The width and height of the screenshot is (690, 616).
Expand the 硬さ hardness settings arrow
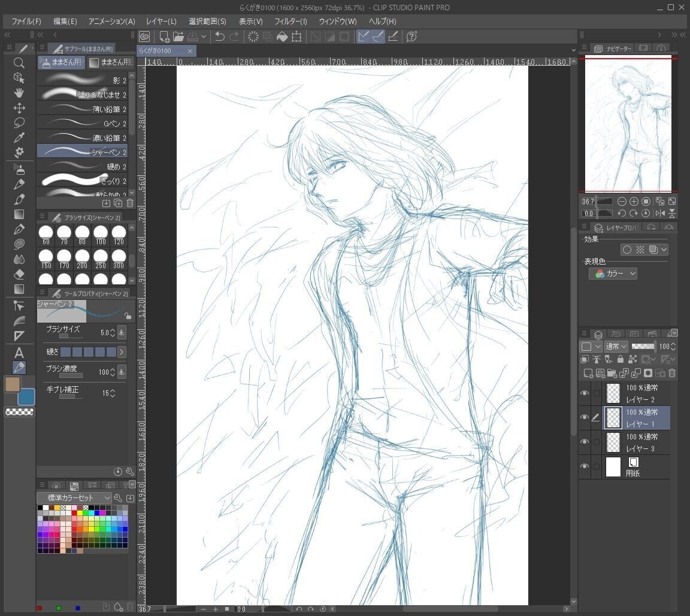[x=122, y=352]
